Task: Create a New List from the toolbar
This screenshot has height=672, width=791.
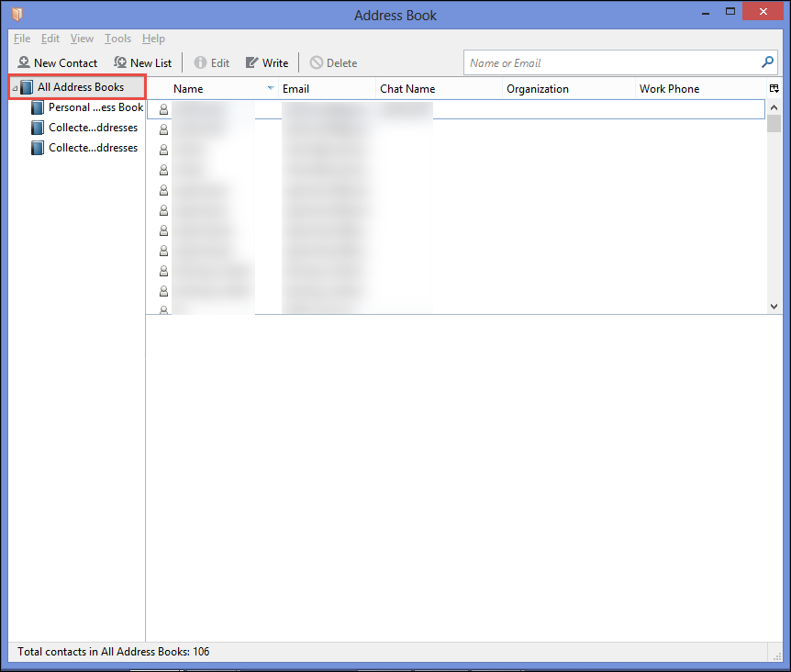Action: tap(143, 62)
